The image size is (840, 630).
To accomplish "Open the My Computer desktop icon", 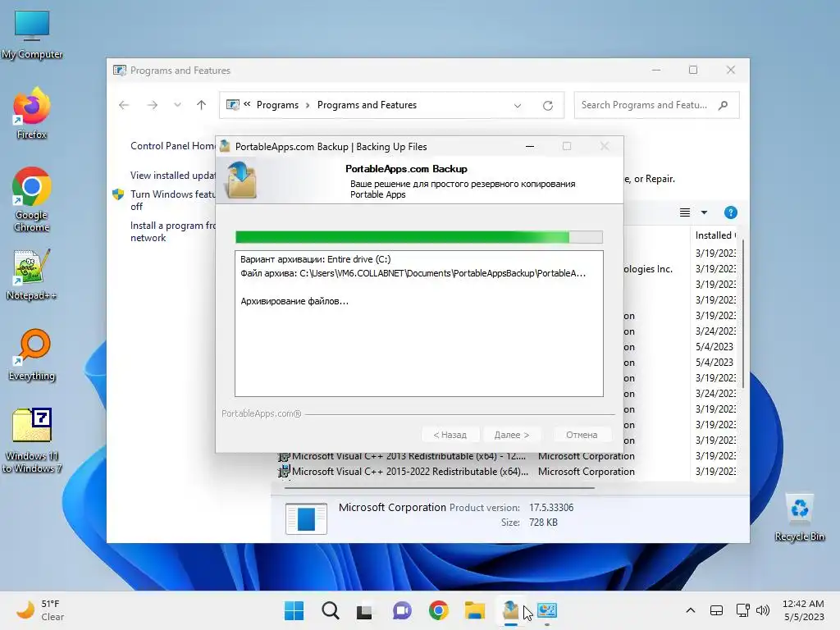I will (32, 33).
